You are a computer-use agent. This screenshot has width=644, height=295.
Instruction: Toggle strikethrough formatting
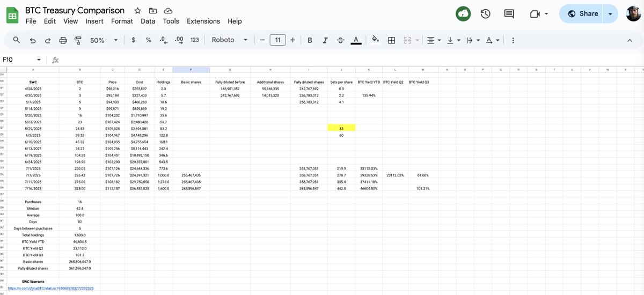coord(340,40)
